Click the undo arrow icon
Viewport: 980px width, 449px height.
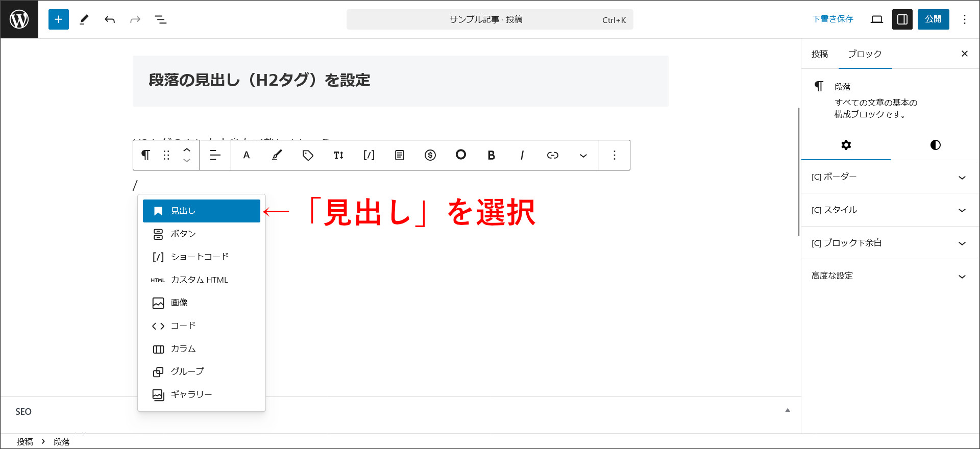coord(110,19)
